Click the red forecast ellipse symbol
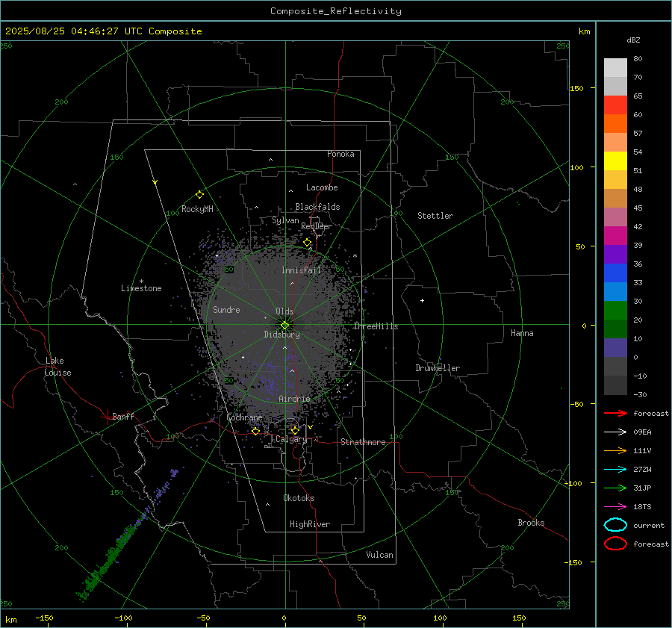 pyautogui.click(x=615, y=544)
